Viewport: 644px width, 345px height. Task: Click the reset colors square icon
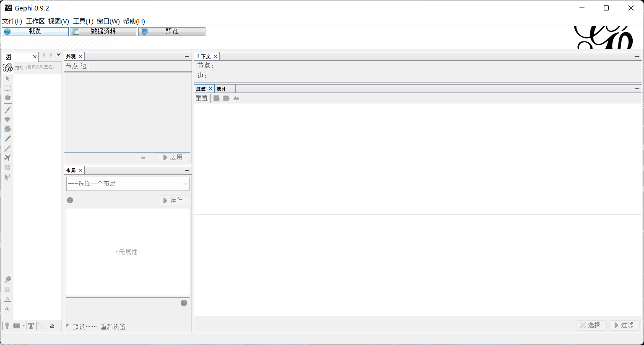(8, 289)
